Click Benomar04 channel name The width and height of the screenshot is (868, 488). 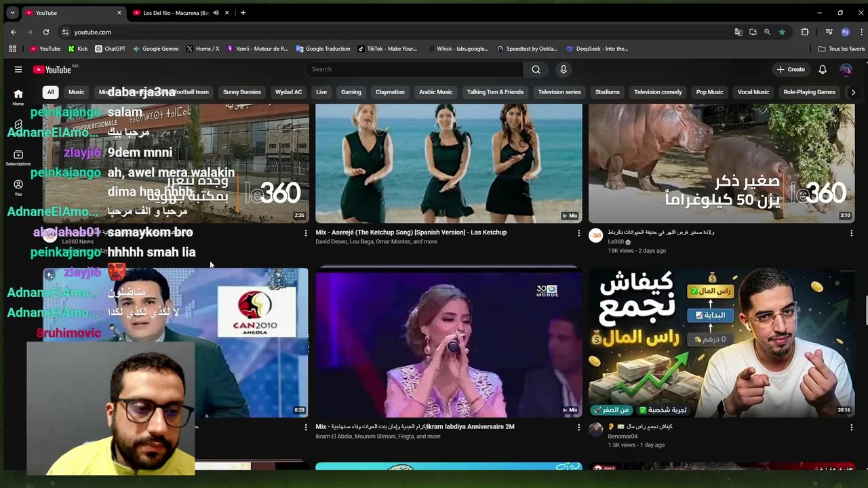(x=623, y=436)
